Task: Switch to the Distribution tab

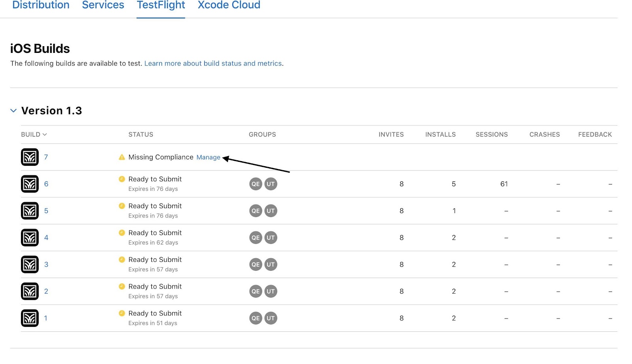Action: [41, 6]
